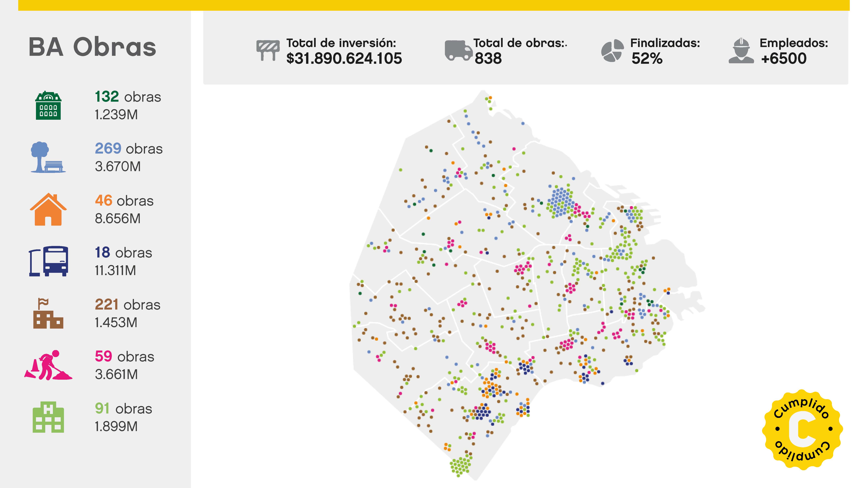
Task: Click the Total de obras label
Action: coord(520,43)
